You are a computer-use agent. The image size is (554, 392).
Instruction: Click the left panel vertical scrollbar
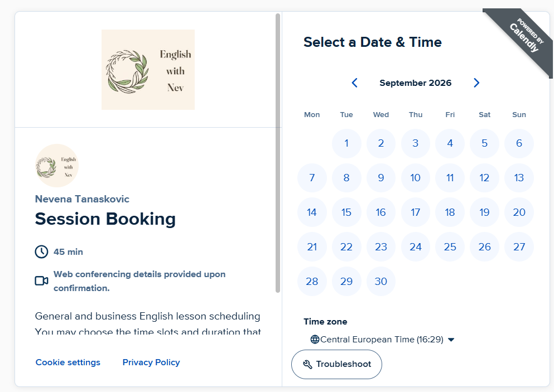[278, 153]
